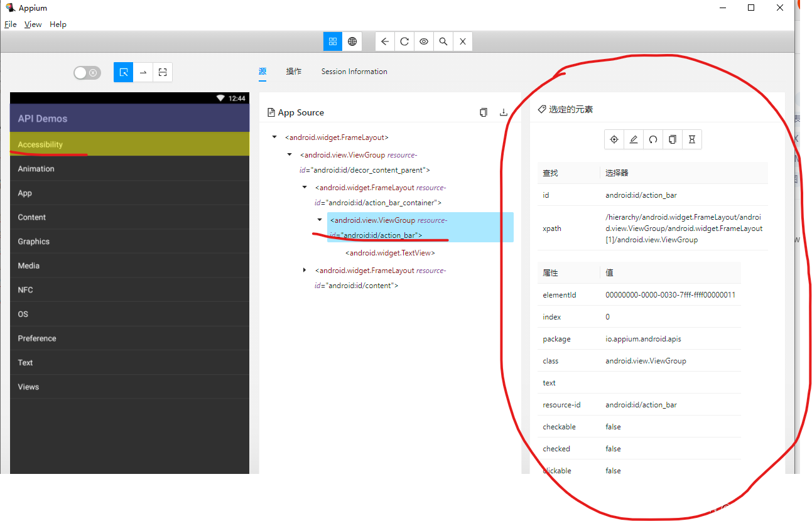Image resolution: width=812 pixels, height=521 pixels.
Task: Open the Help menu
Action: point(58,24)
